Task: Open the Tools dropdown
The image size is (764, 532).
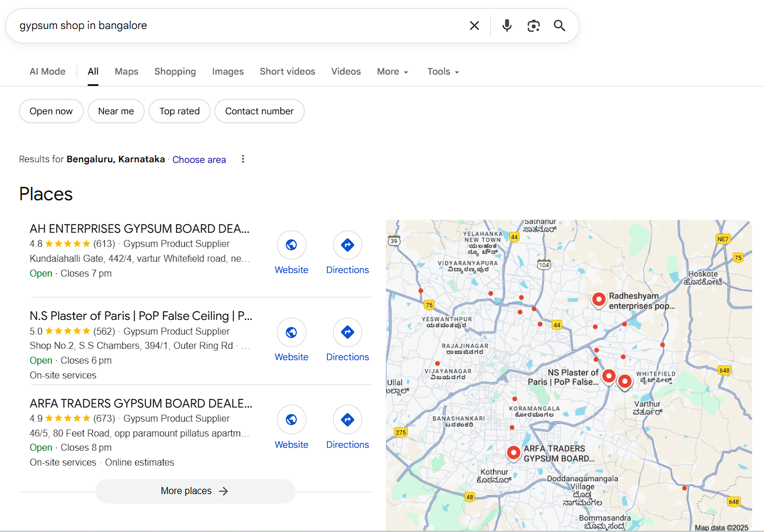Action: (443, 72)
